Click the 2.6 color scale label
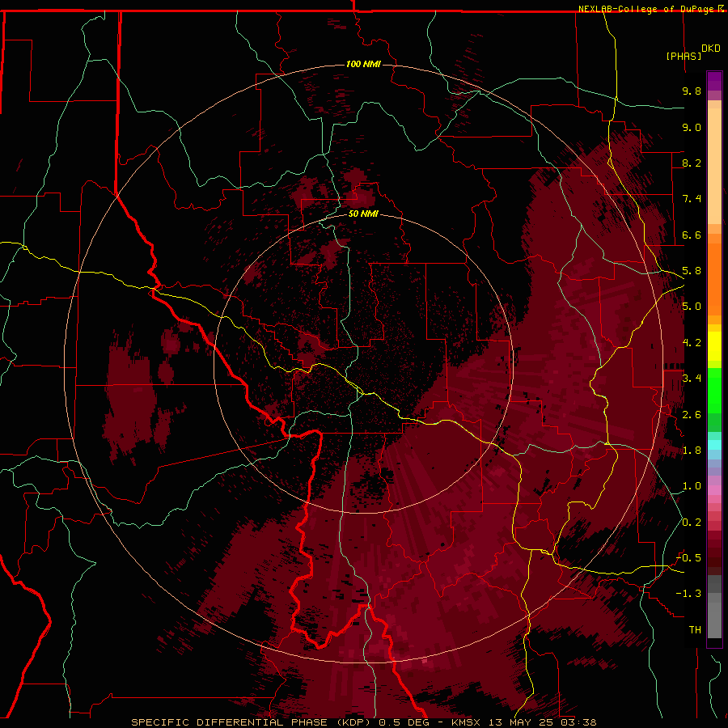Image resolution: width=728 pixels, height=728 pixels. 692,415
